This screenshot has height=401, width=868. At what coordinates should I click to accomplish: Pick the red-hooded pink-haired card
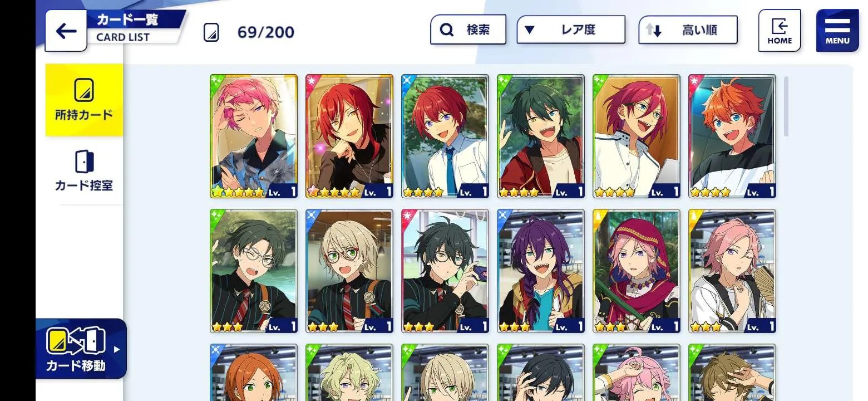pyautogui.click(x=637, y=271)
